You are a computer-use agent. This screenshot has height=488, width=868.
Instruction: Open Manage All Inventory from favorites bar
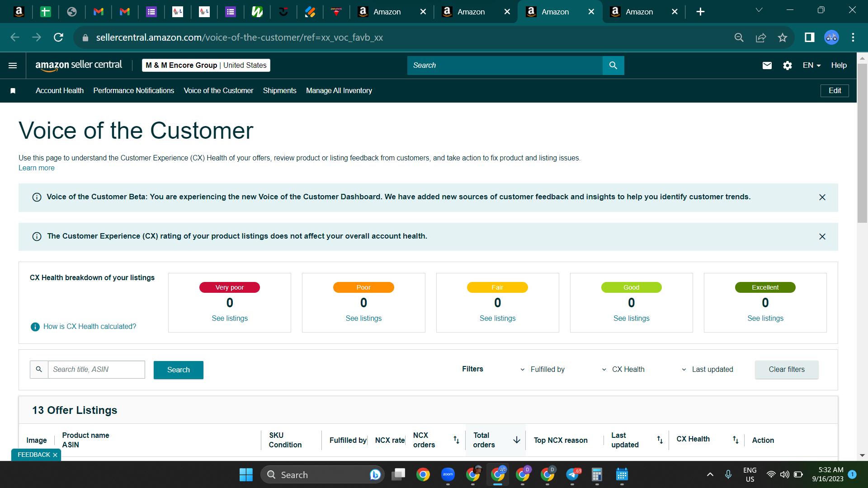(x=339, y=91)
